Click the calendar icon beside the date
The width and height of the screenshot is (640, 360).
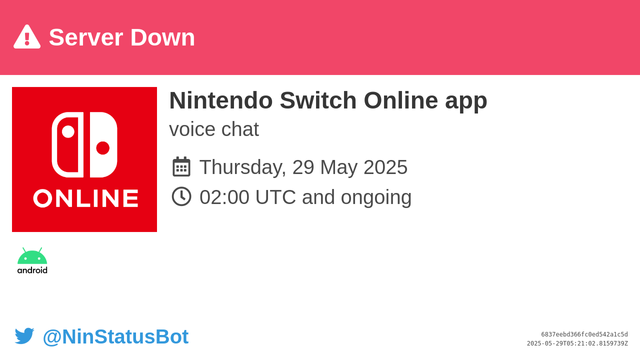(x=181, y=167)
